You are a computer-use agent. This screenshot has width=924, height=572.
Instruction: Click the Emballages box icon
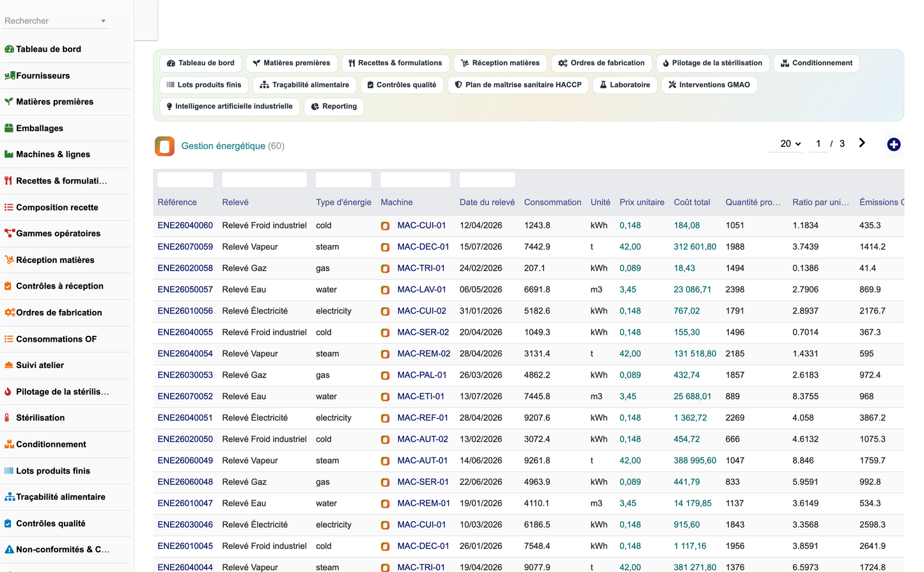pos(9,128)
